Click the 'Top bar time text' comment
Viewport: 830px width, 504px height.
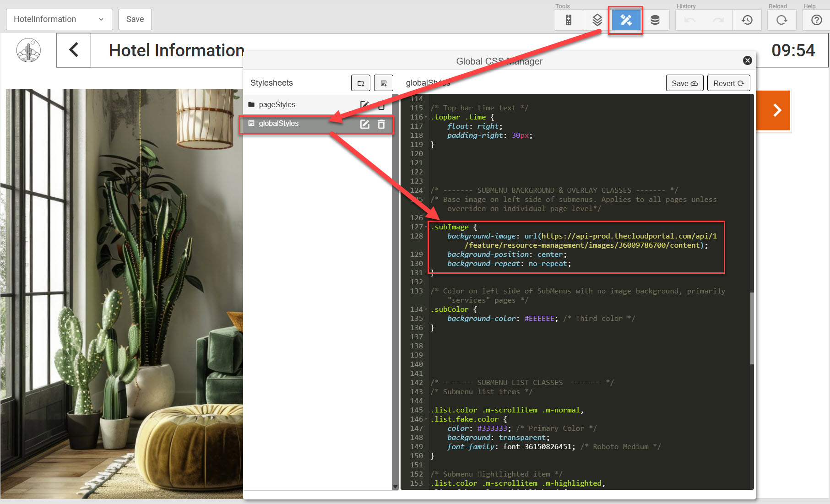pos(479,108)
